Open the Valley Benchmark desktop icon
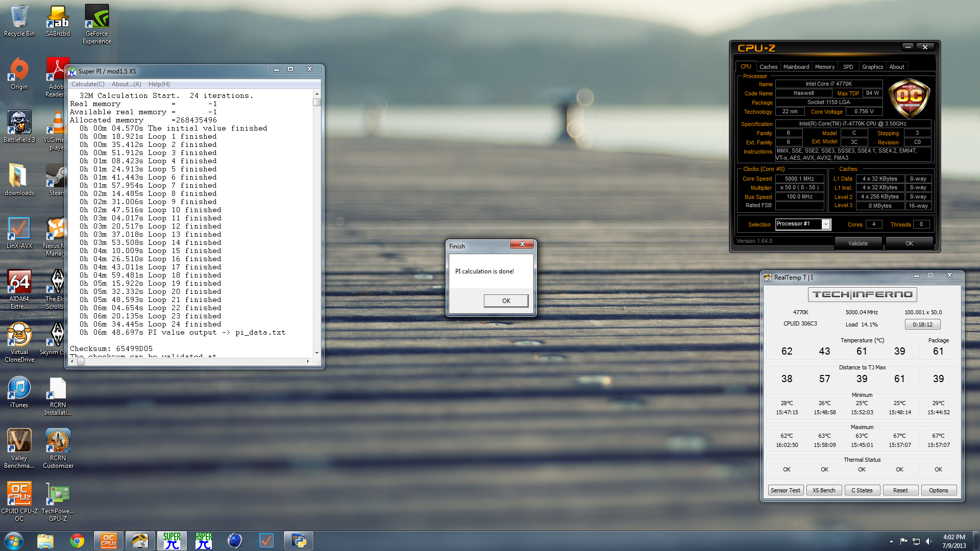980x551 pixels. [19, 449]
